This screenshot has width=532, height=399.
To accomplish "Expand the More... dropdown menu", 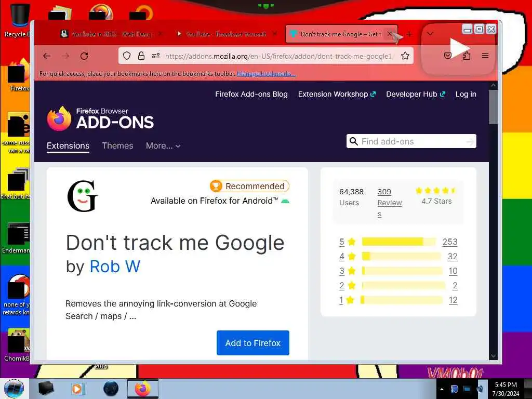I will (163, 146).
